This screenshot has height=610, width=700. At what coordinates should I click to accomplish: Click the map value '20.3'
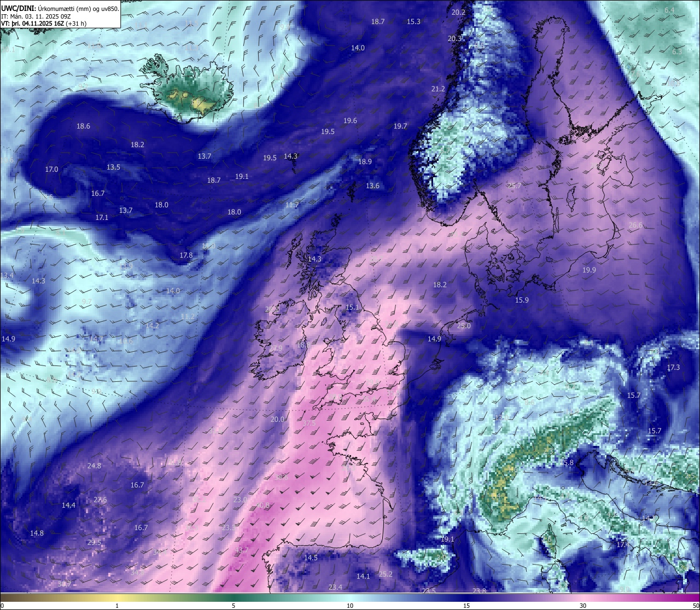[x=455, y=39]
